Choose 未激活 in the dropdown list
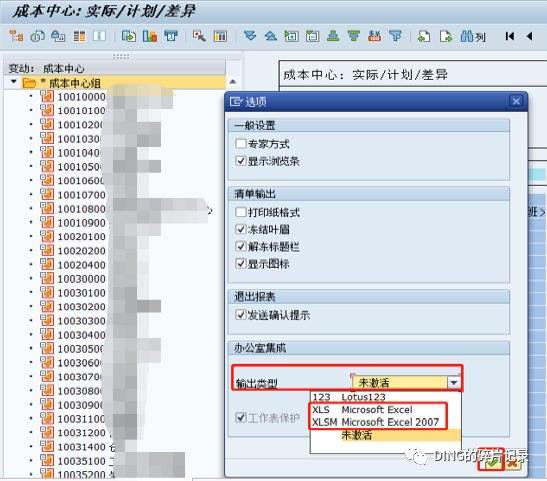The height and width of the screenshot is (481, 547). click(385, 435)
